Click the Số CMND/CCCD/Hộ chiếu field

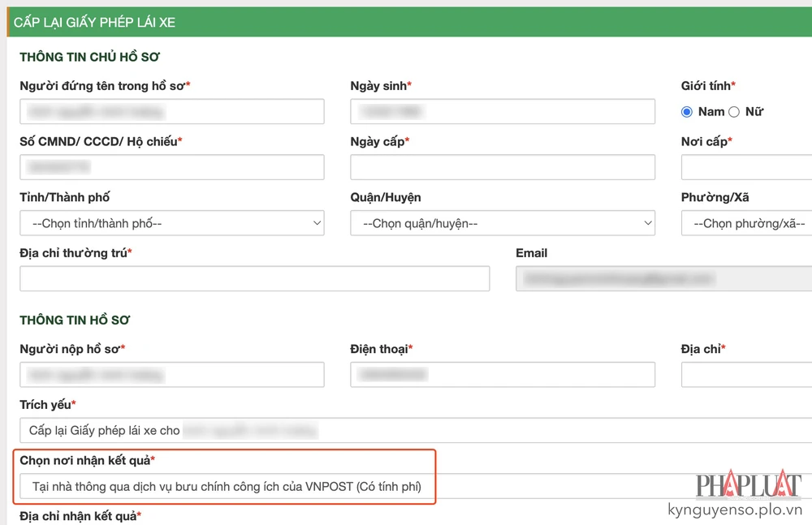pos(171,167)
